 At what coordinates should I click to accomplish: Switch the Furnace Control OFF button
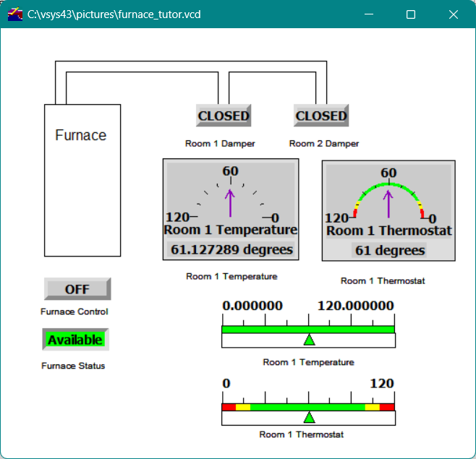pos(77,289)
